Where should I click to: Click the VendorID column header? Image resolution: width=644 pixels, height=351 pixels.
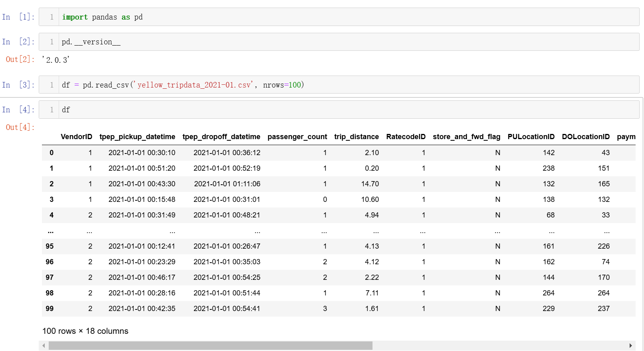pyautogui.click(x=76, y=137)
